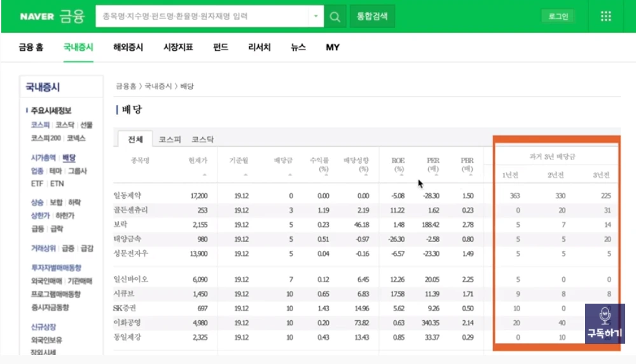The image size is (636, 364).
Task: Open 하한가 in the sidebar
Action: pos(65,215)
